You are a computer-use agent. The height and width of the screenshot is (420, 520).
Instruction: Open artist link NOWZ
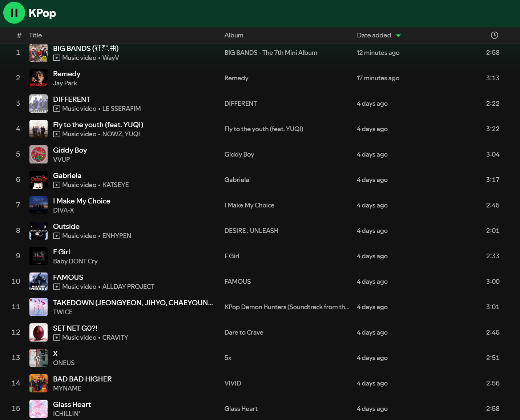click(x=112, y=134)
